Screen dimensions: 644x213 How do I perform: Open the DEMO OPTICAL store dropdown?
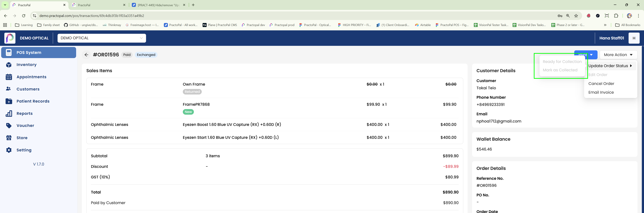click(101, 38)
